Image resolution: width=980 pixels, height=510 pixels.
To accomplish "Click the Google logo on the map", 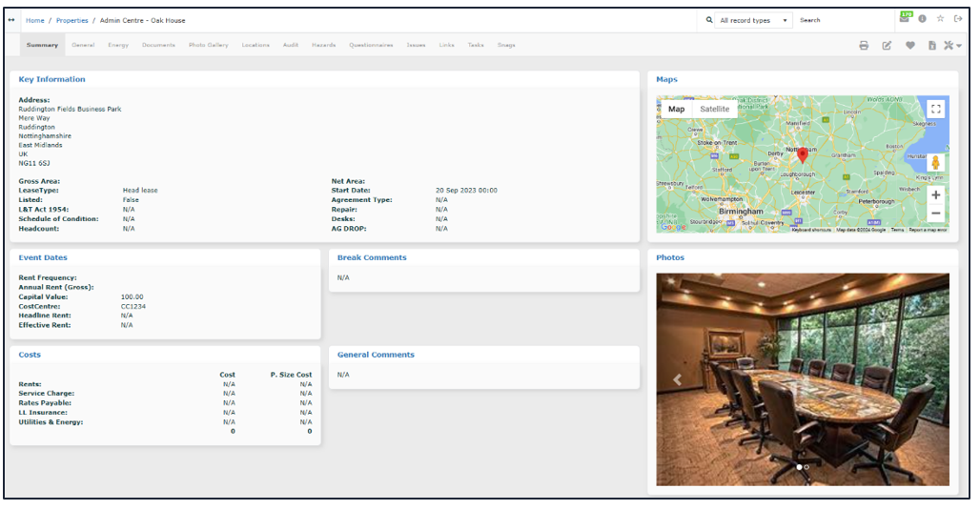I will (x=673, y=227).
